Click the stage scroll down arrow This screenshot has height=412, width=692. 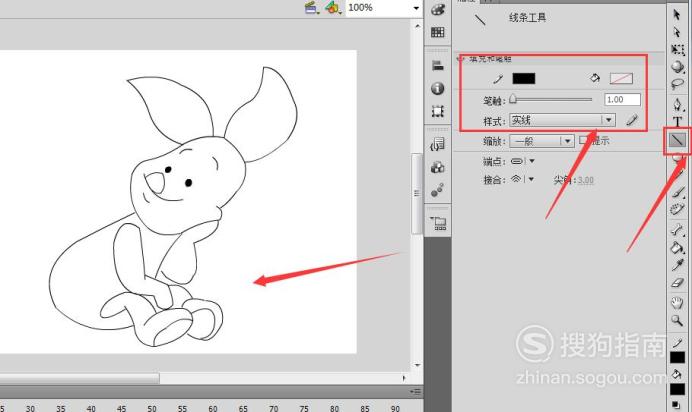(x=417, y=365)
